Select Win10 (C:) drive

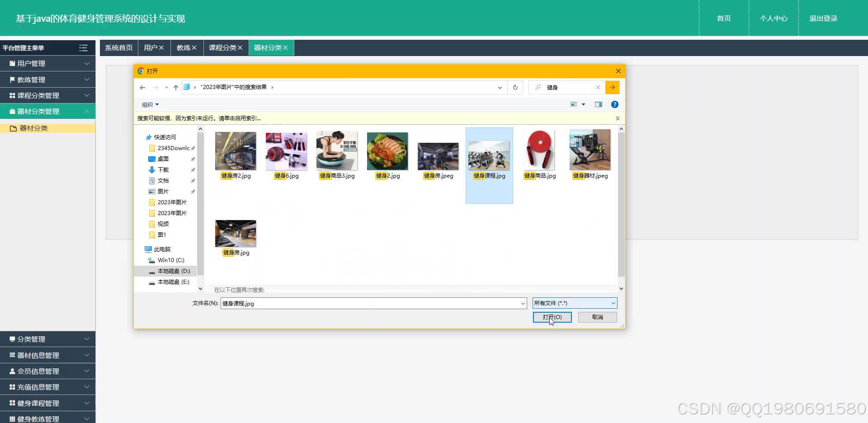click(x=170, y=260)
